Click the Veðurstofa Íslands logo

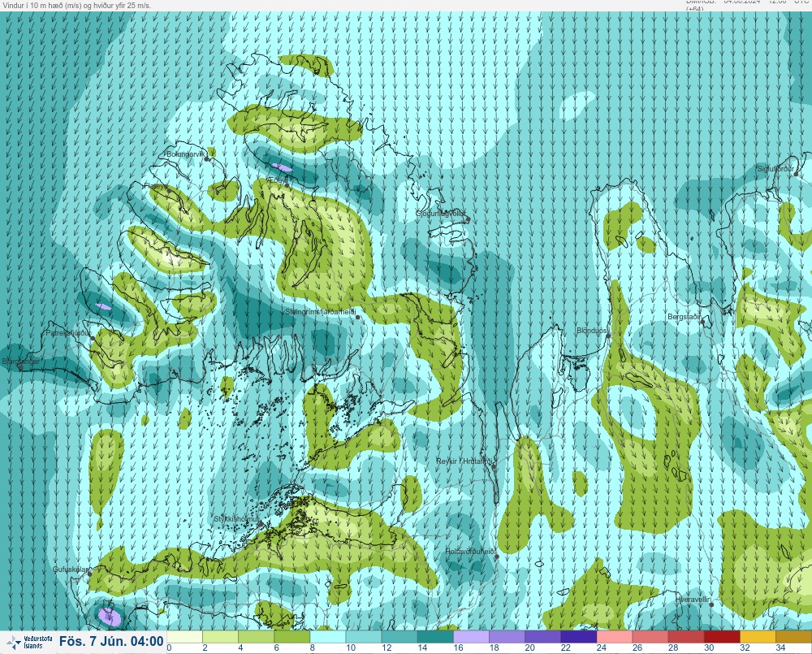click(x=30, y=643)
